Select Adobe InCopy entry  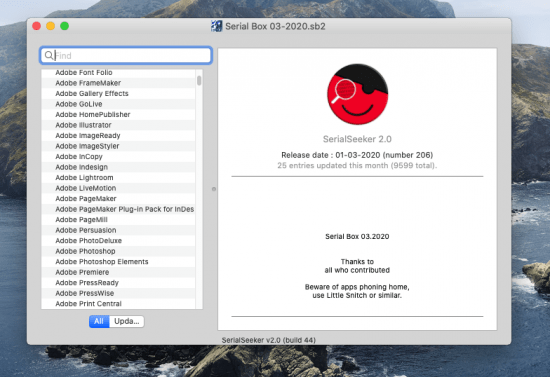coord(119,157)
